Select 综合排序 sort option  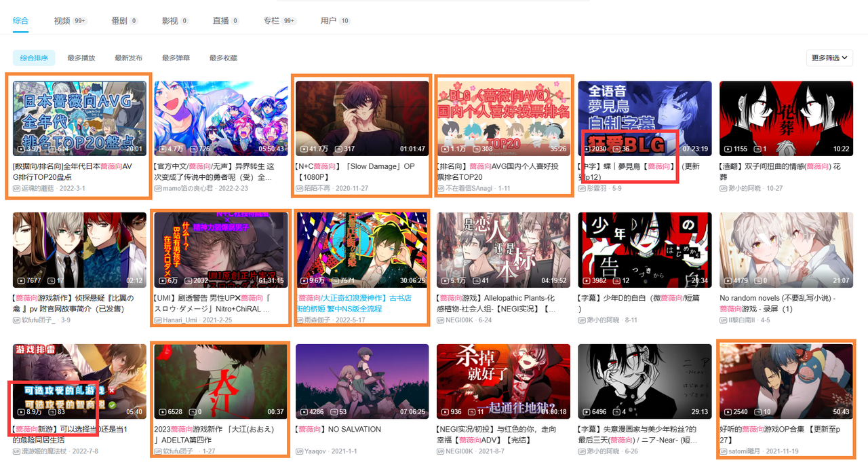(x=34, y=58)
